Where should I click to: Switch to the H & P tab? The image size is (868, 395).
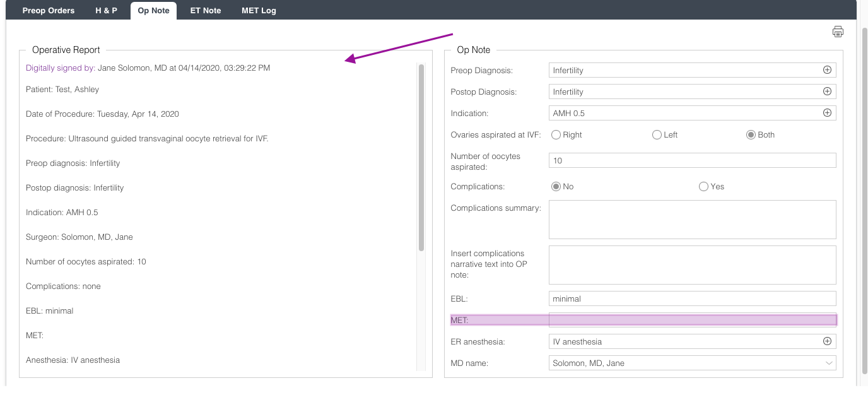[x=106, y=10]
